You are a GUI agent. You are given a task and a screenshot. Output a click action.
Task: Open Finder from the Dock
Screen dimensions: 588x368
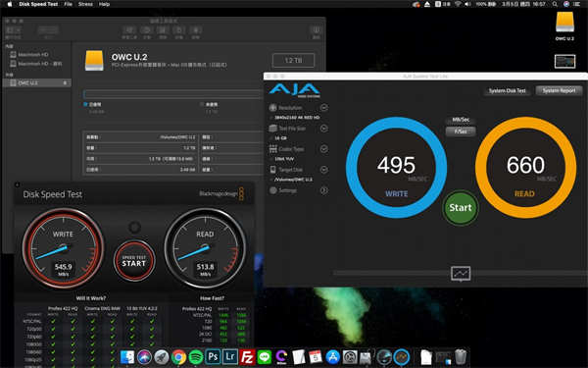click(x=127, y=357)
